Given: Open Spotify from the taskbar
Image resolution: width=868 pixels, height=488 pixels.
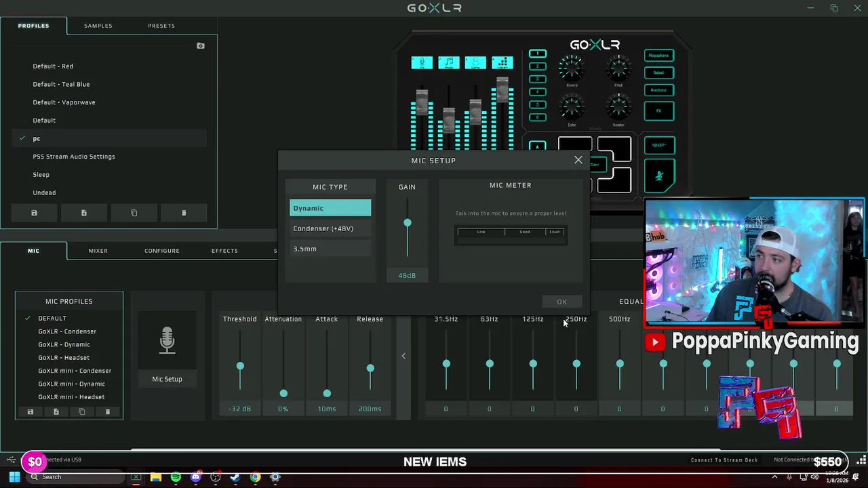Looking at the screenshot, I should coord(176,477).
